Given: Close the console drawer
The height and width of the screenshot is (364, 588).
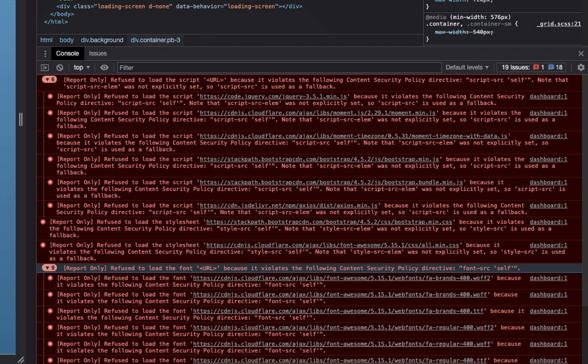Looking at the screenshot, I should (x=581, y=53).
